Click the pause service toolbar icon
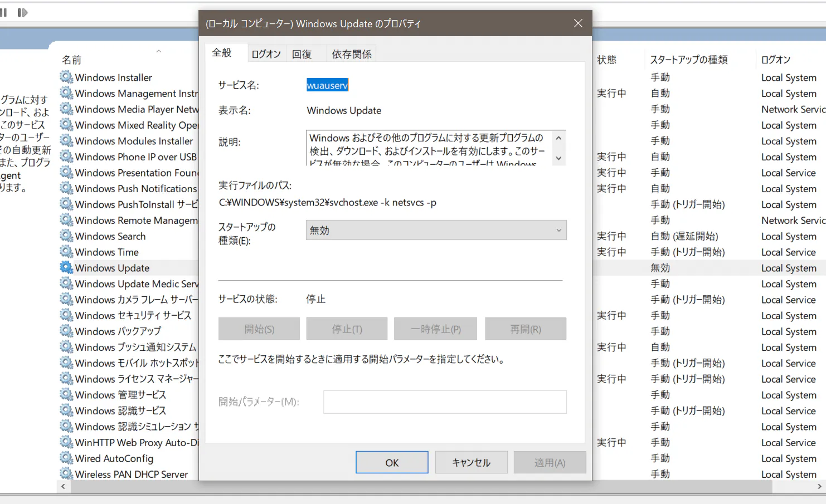 tap(3, 12)
